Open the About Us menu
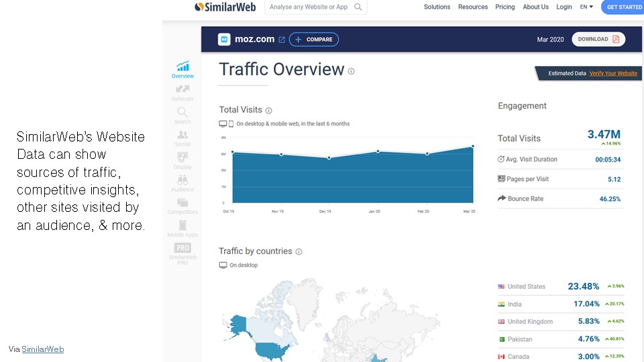Viewport: 644px width, 362px height. [535, 7]
